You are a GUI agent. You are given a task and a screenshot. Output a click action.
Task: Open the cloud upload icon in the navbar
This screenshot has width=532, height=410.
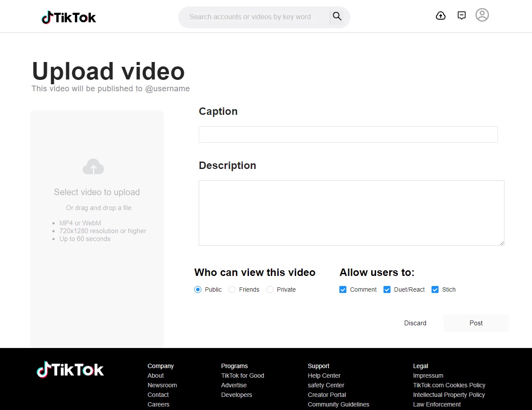click(441, 15)
